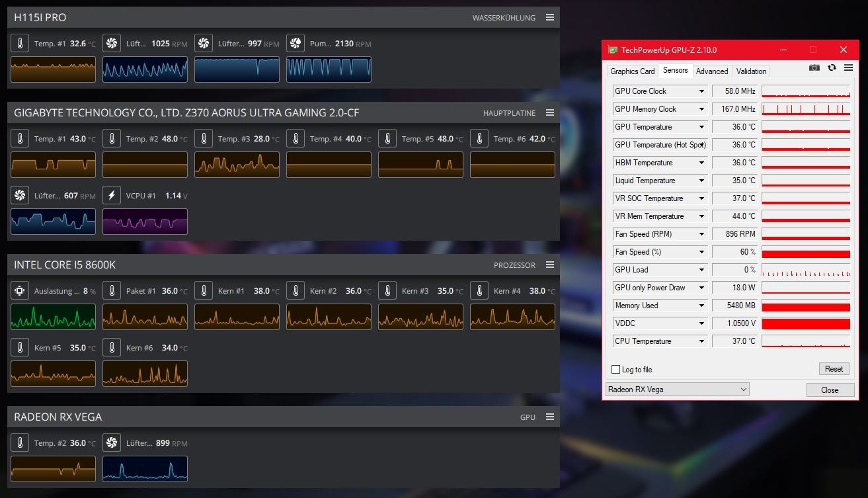Click the Memory Used red graph bar

tap(806, 306)
